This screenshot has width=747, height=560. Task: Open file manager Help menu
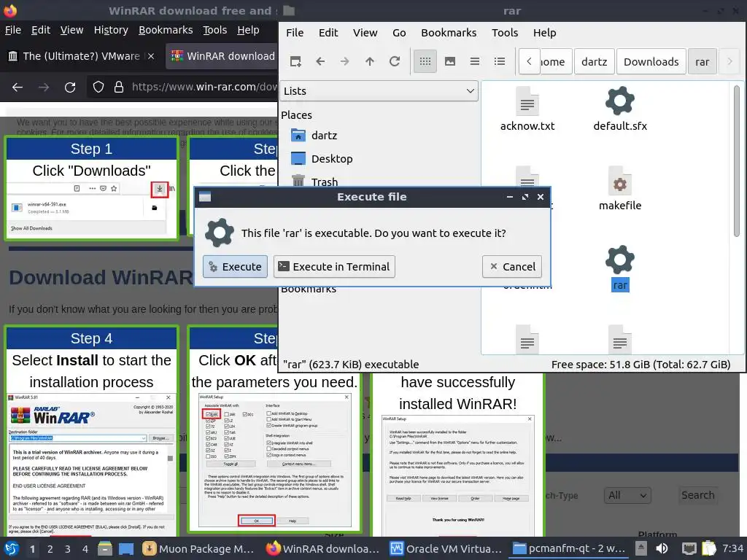544,32
